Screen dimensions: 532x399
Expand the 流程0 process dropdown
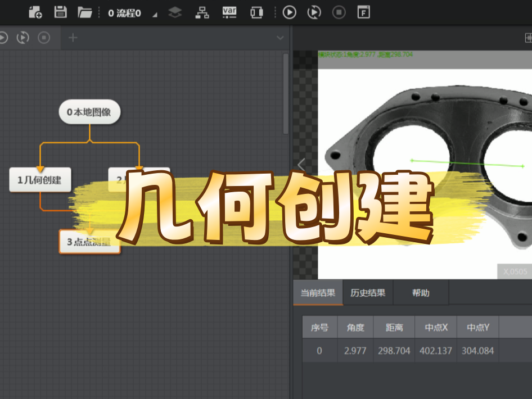tap(155, 13)
